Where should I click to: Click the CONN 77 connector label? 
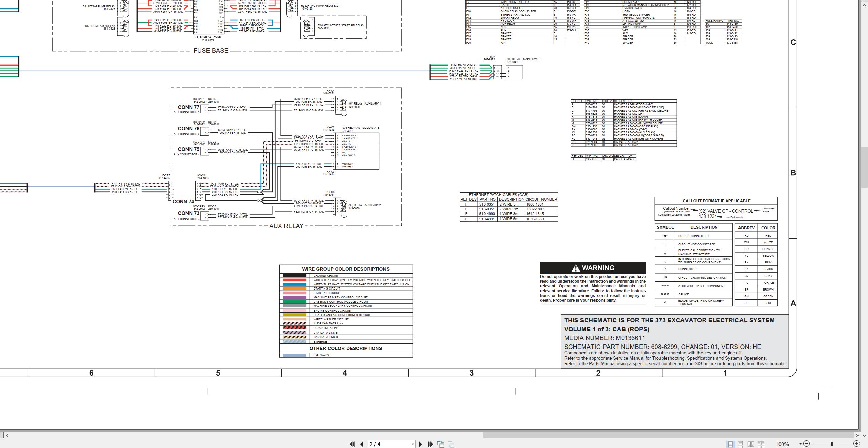[189, 107]
